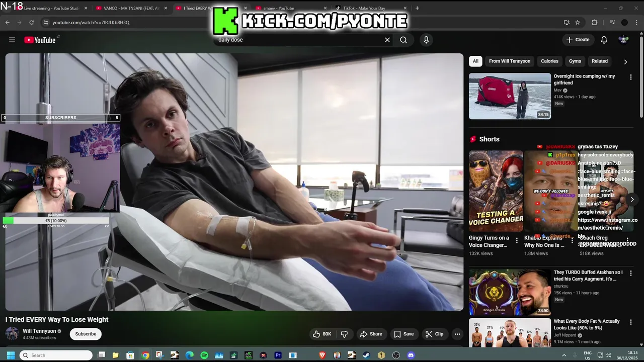Screen dimensions: 644x362
Task: Click the Chrome address bar URL
Action: click(x=91, y=22)
